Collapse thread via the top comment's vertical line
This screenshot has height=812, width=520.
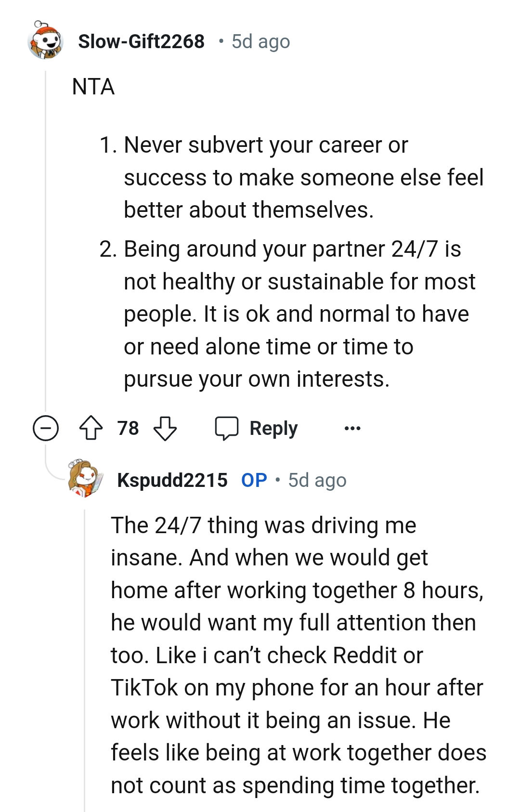point(45,241)
